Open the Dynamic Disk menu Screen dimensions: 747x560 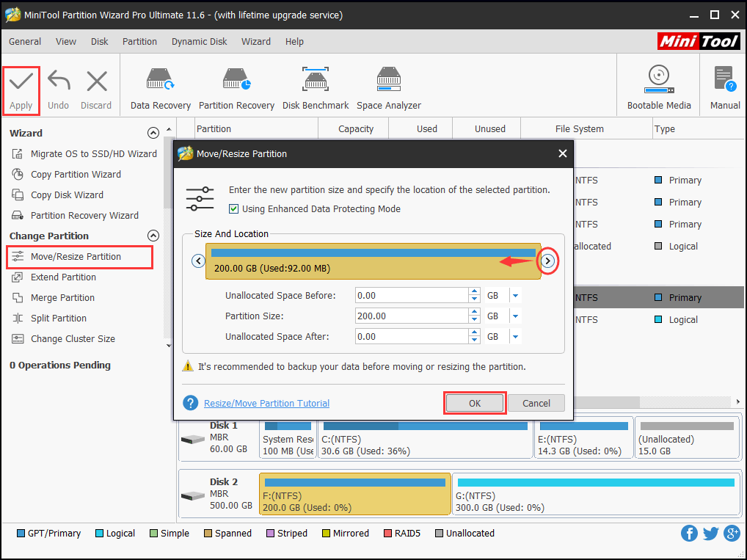[199, 41]
